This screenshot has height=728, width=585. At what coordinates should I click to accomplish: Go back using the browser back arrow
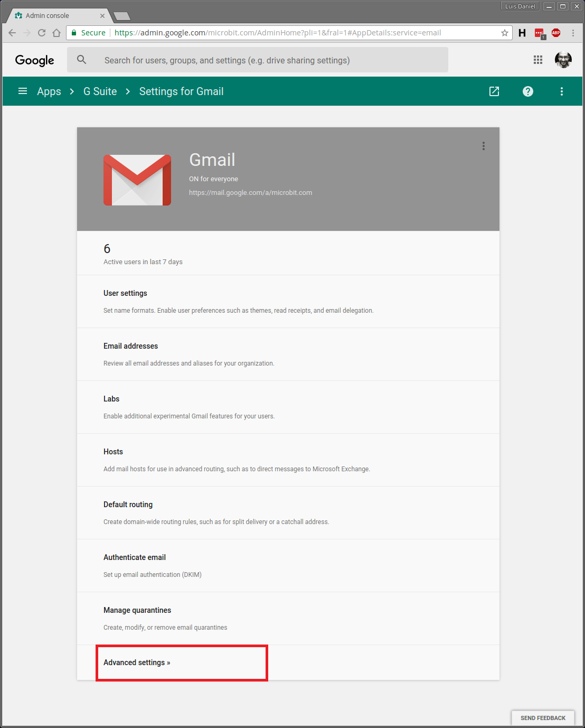(x=12, y=33)
